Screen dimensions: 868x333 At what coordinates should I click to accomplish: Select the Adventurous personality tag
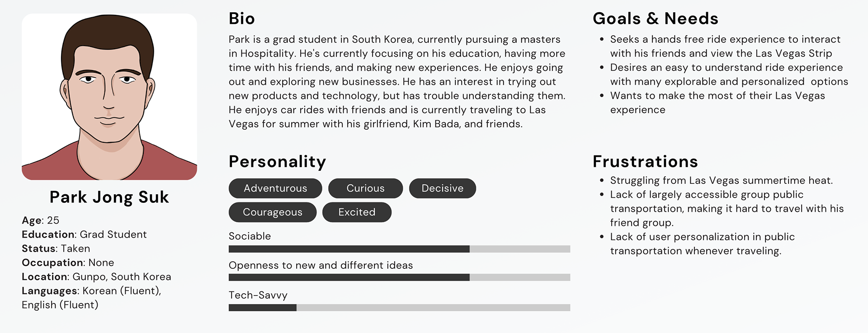[x=275, y=188]
